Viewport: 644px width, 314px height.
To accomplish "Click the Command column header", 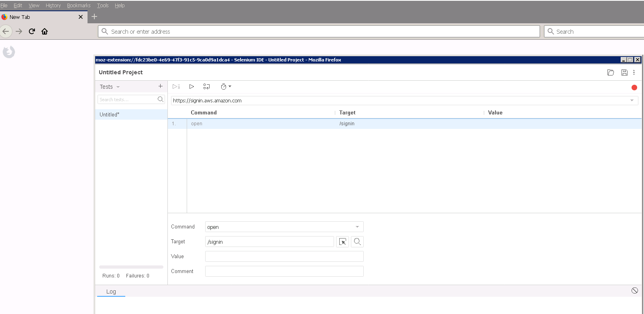I will pos(204,113).
